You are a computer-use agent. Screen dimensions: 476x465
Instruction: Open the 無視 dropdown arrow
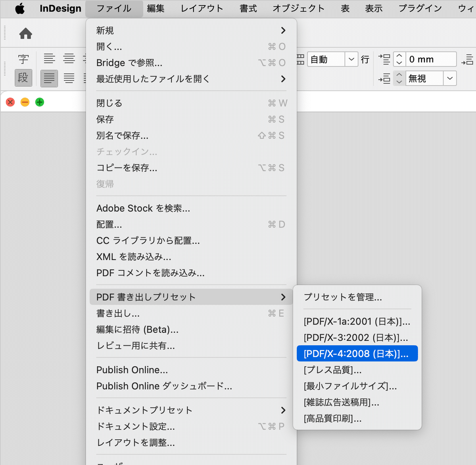(450, 78)
